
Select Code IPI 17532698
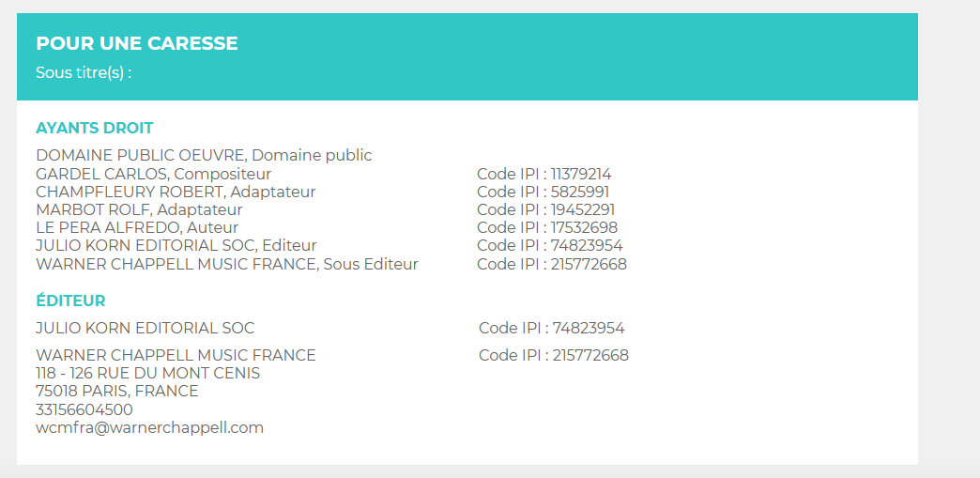[547, 228]
